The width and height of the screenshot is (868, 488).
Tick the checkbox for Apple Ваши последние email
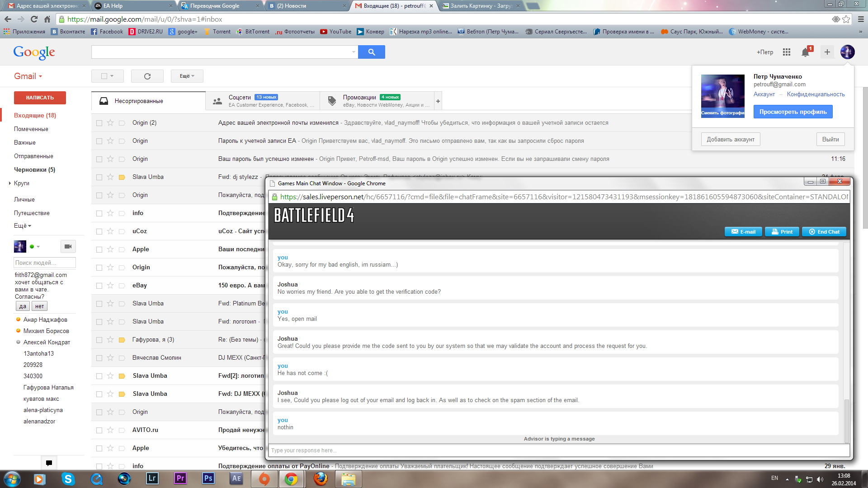[x=99, y=249]
